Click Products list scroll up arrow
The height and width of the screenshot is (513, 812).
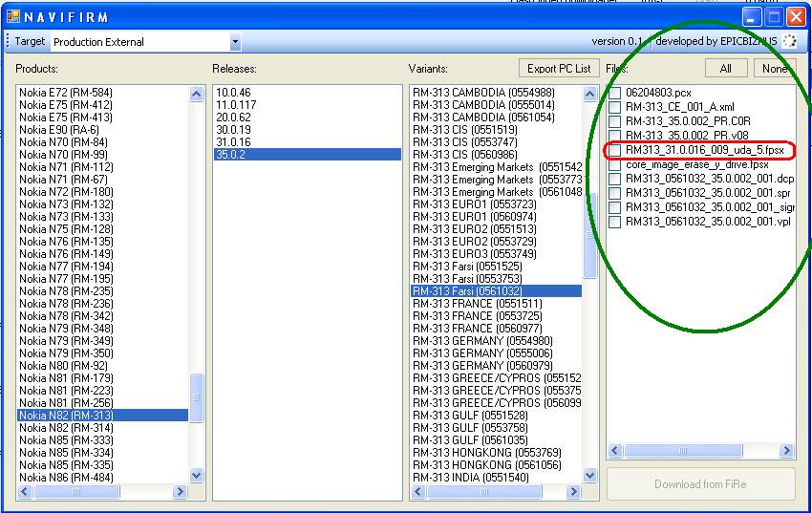pyautogui.click(x=196, y=95)
